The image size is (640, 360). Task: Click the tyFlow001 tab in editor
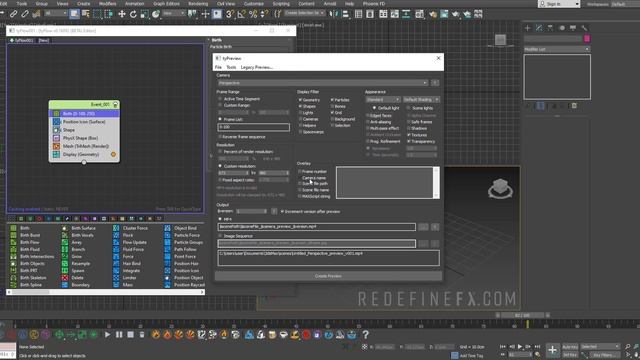pos(21,40)
